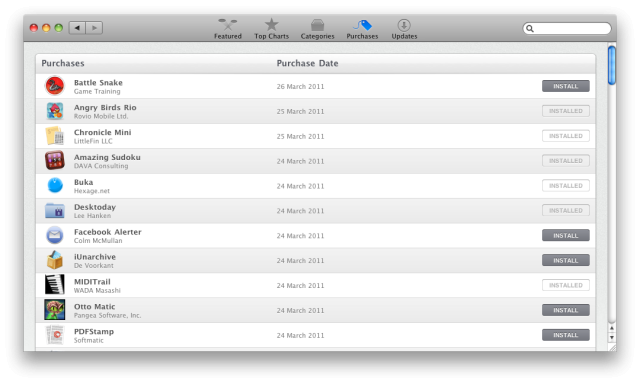The image size is (640, 384).
Task: Install Battle Snake
Action: pos(565,86)
